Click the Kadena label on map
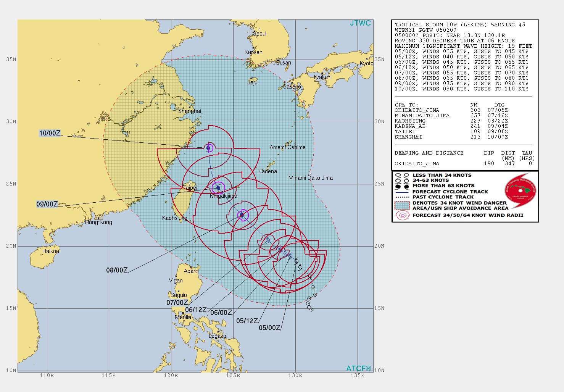 [267, 171]
